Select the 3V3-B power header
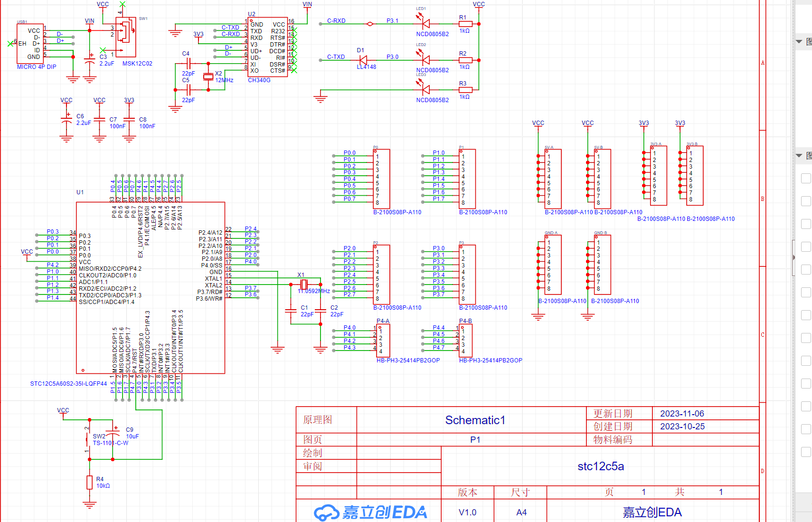This screenshot has width=812, height=522. pyautogui.click(x=695, y=176)
